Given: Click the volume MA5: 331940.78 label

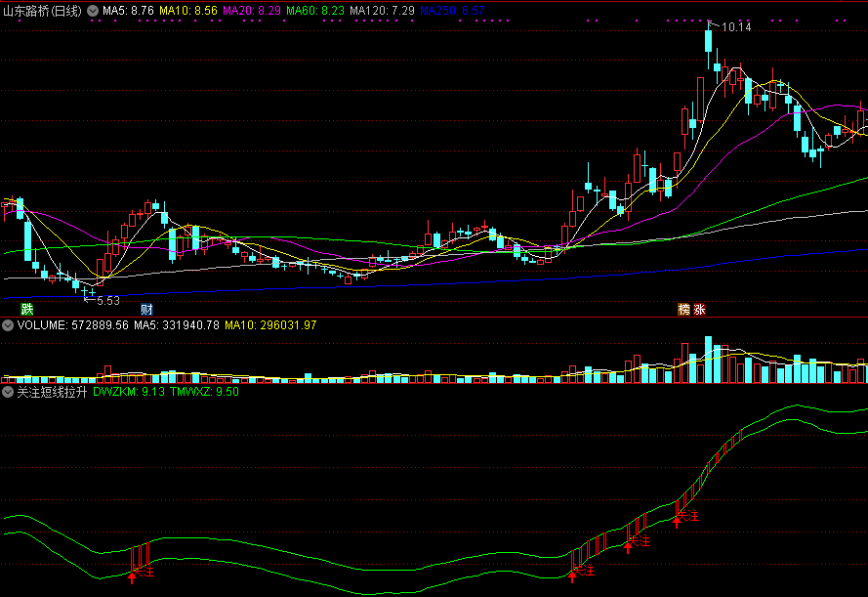Looking at the screenshot, I should [177, 325].
